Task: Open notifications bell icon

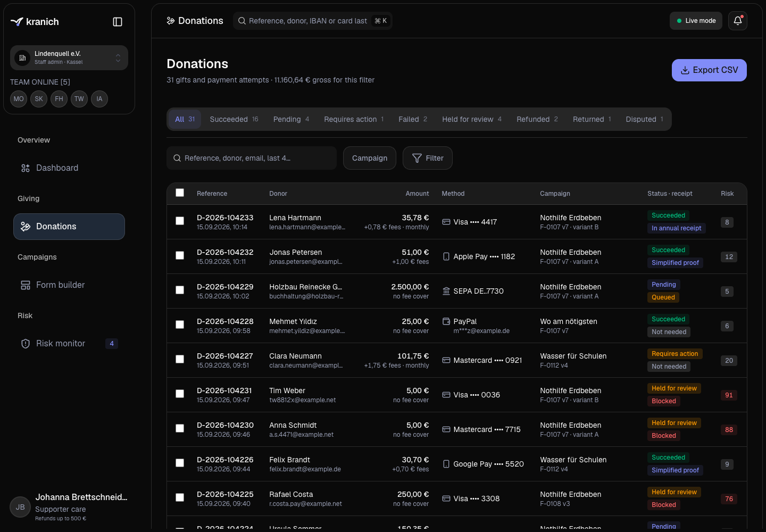Action: [738, 21]
